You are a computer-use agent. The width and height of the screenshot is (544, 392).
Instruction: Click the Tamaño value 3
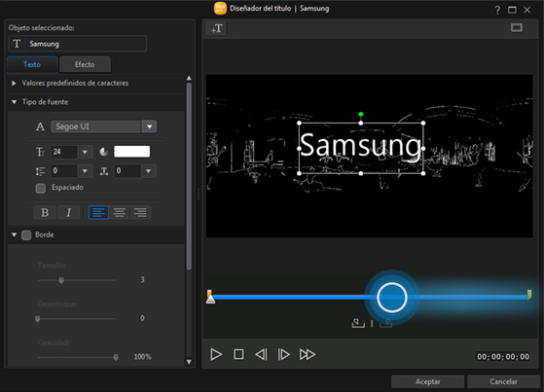point(142,279)
